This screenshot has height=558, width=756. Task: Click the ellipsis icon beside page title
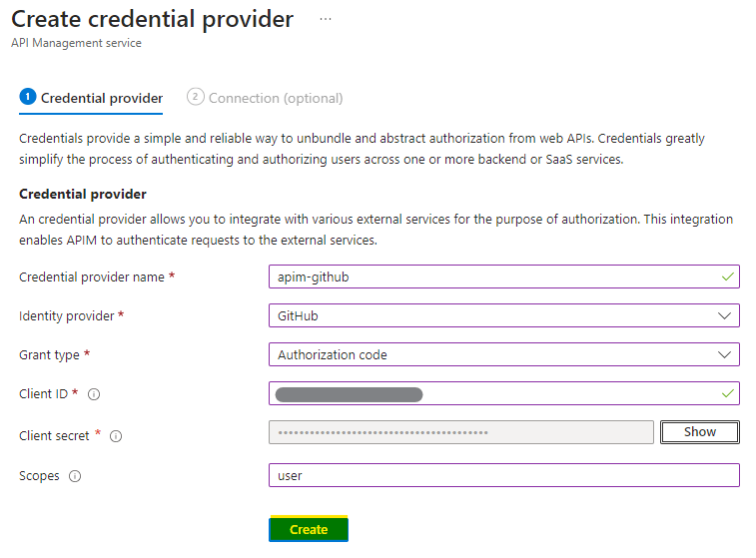(x=326, y=19)
